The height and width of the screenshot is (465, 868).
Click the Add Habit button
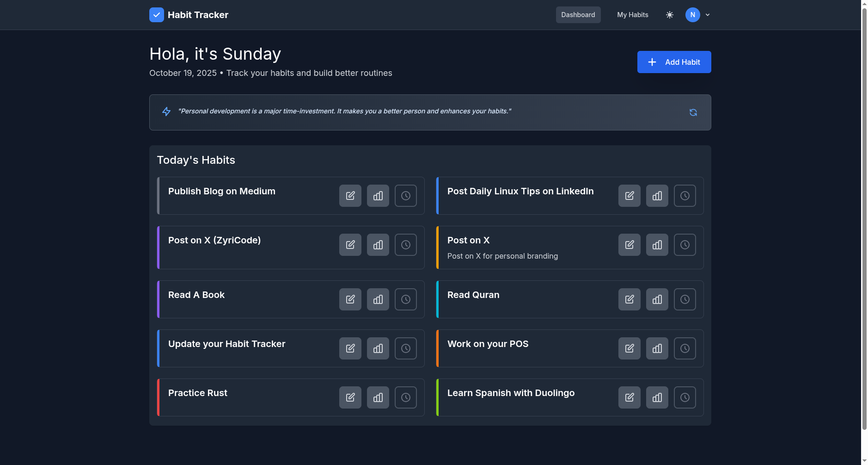673,62
